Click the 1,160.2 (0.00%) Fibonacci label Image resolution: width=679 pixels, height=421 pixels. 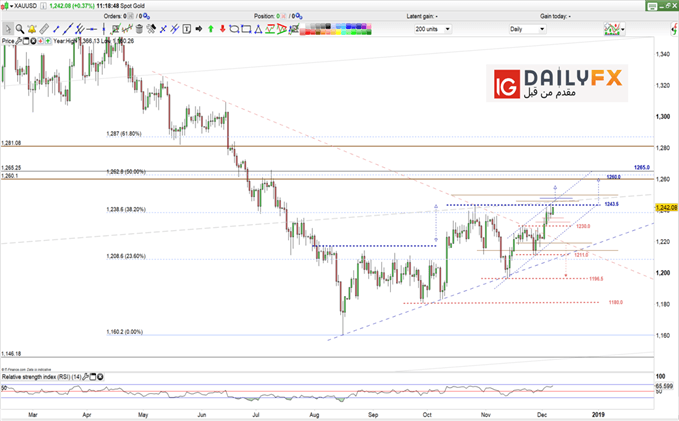tap(125, 332)
